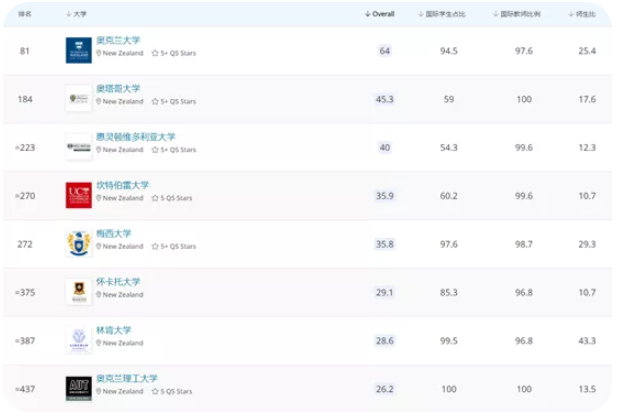623x414 pixels.
Task: Click the 13.5 value in 奥克兰理工大学 row
Action: pos(587,389)
